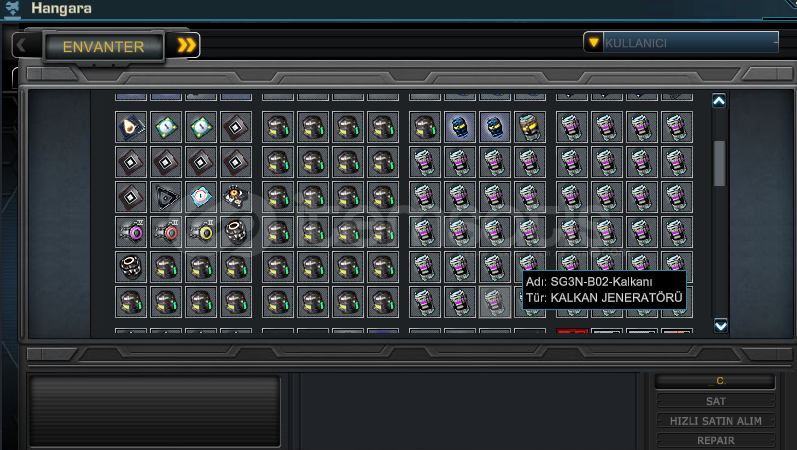Select the yellow-ring rocket launcher item

pyautogui.click(x=201, y=232)
